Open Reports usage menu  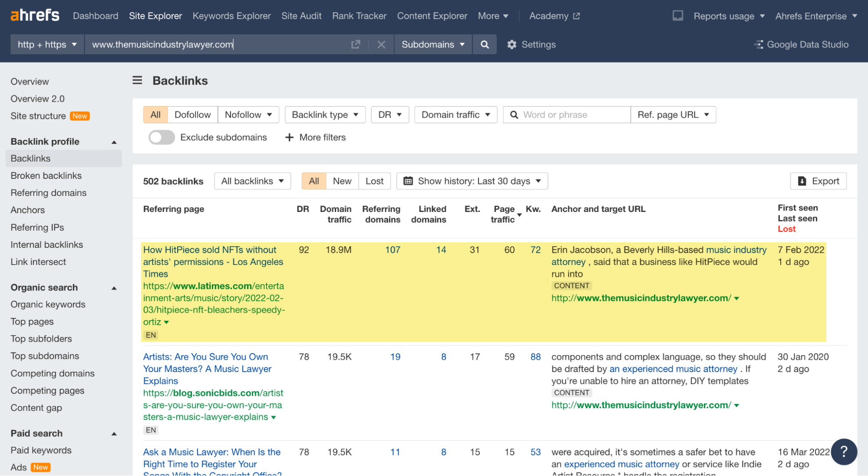pyautogui.click(x=729, y=16)
